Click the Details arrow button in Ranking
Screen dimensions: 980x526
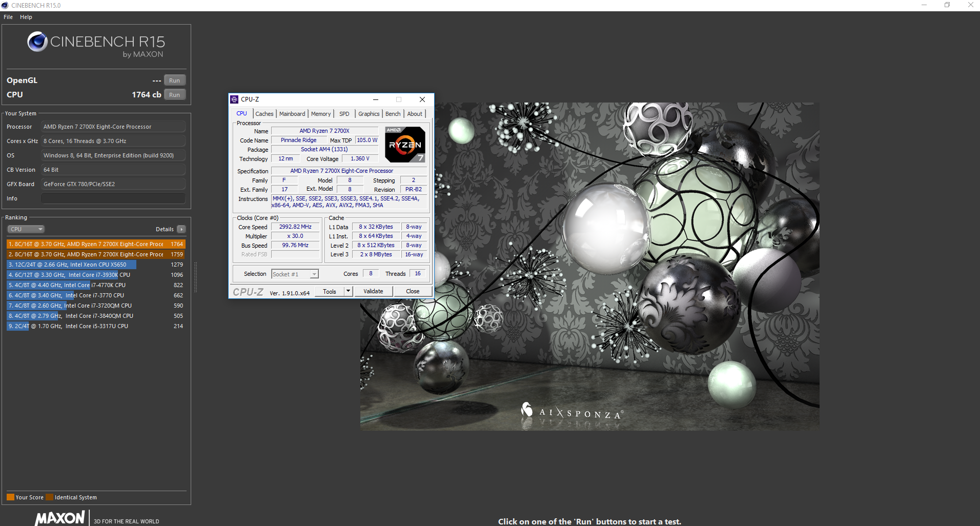181,229
